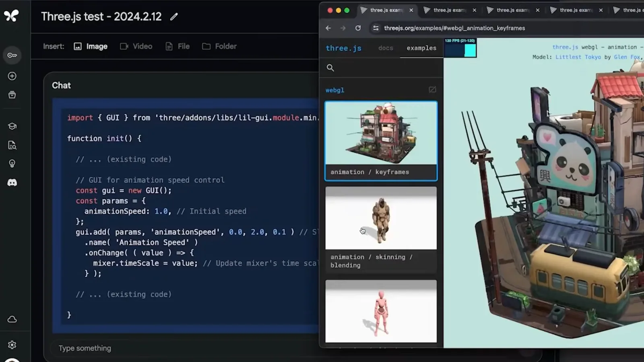Image resolution: width=644 pixels, height=362 pixels.
Task: Open the API key icon in the sidebar
Action: pyautogui.click(x=12, y=55)
